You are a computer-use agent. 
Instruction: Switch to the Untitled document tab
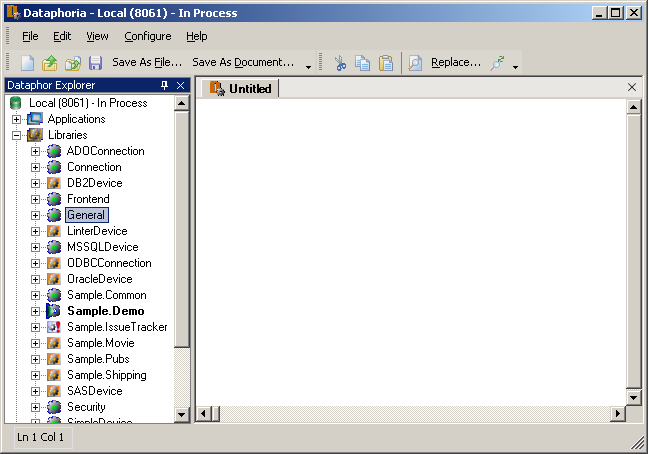coord(241,88)
